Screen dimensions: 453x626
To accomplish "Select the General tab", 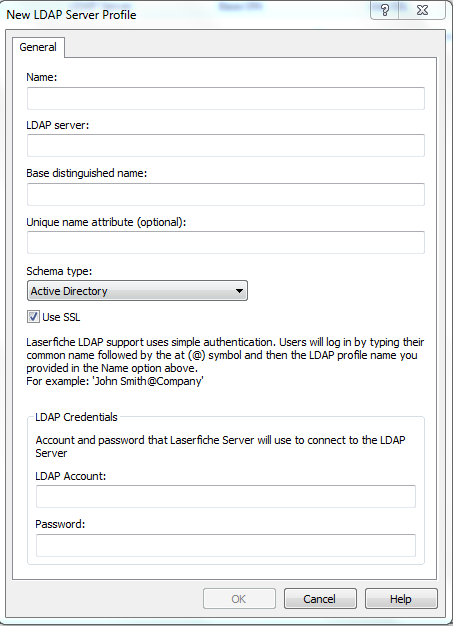I will click(x=38, y=47).
